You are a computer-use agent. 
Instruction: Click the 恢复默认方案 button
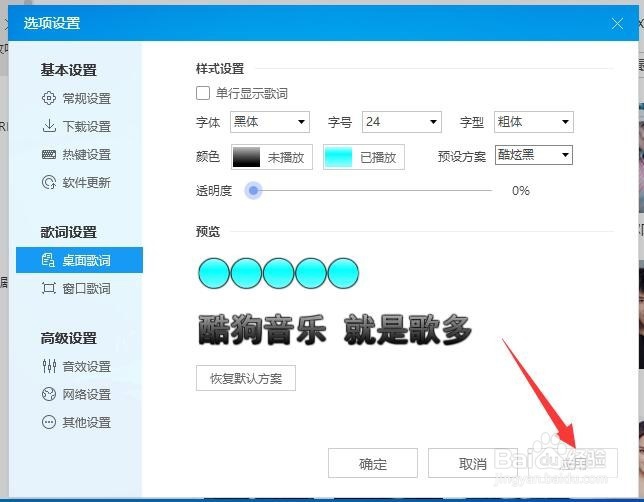(246, 378)
